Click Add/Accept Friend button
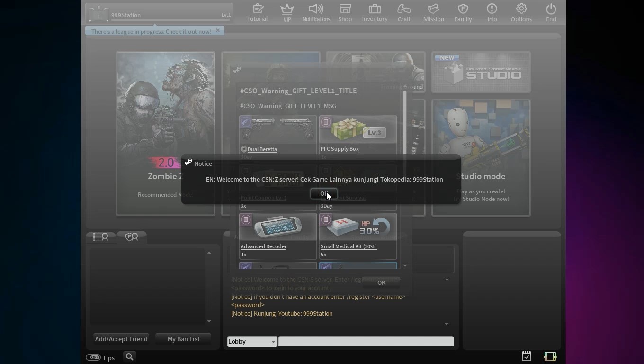The height and width of the screenshot is (364, 644). coord(121,339)
